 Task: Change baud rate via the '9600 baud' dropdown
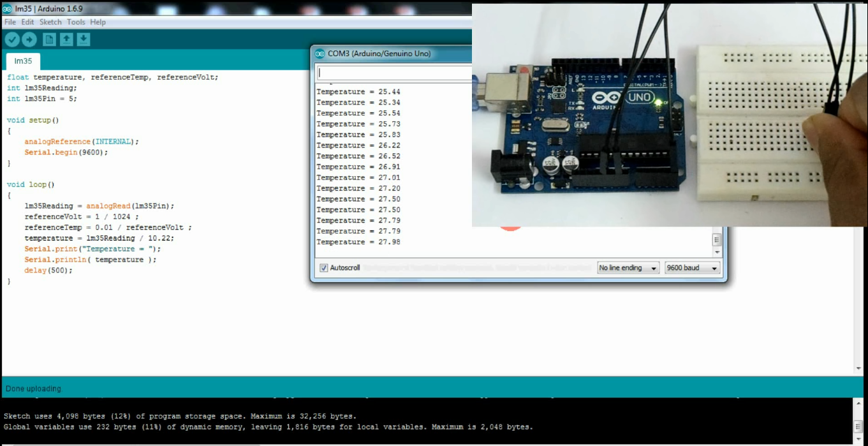click(x=692, y=267)
